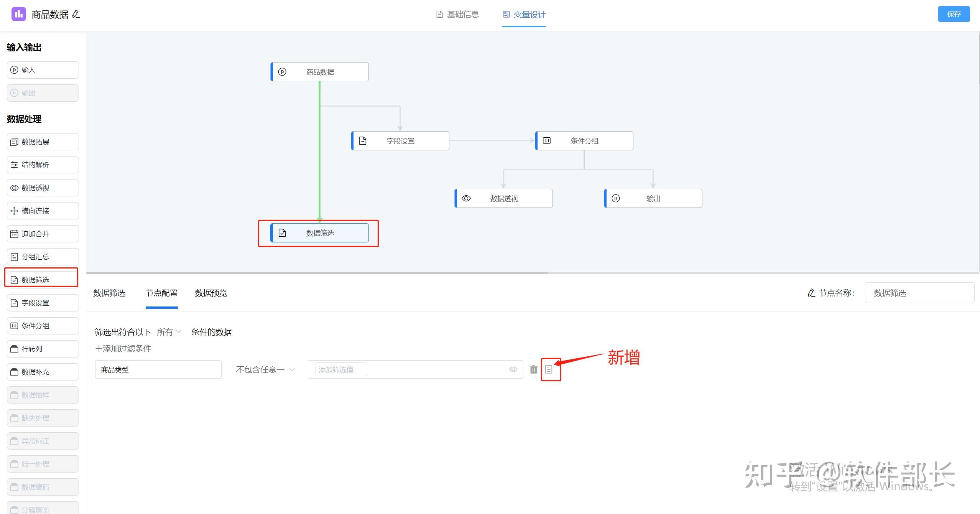Expand the 所有 condition dropdown
This screenshot has height=514, width=980.
(x=168, y=331)
